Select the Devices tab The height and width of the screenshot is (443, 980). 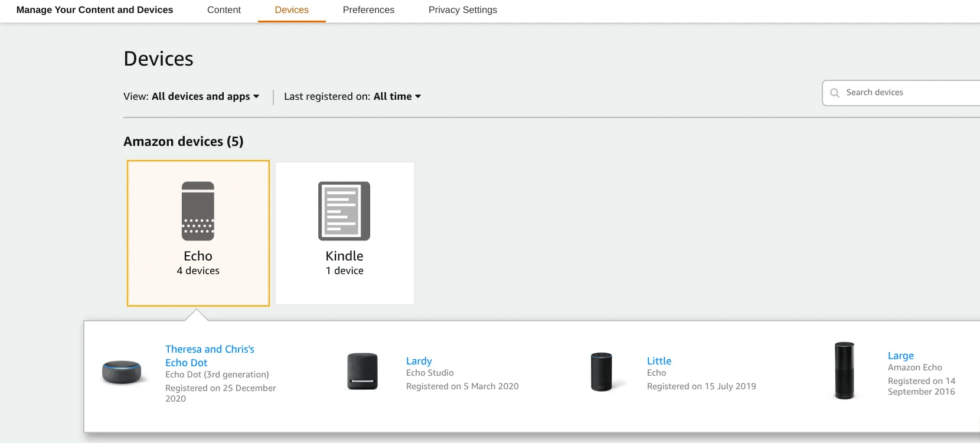[292, 10]
